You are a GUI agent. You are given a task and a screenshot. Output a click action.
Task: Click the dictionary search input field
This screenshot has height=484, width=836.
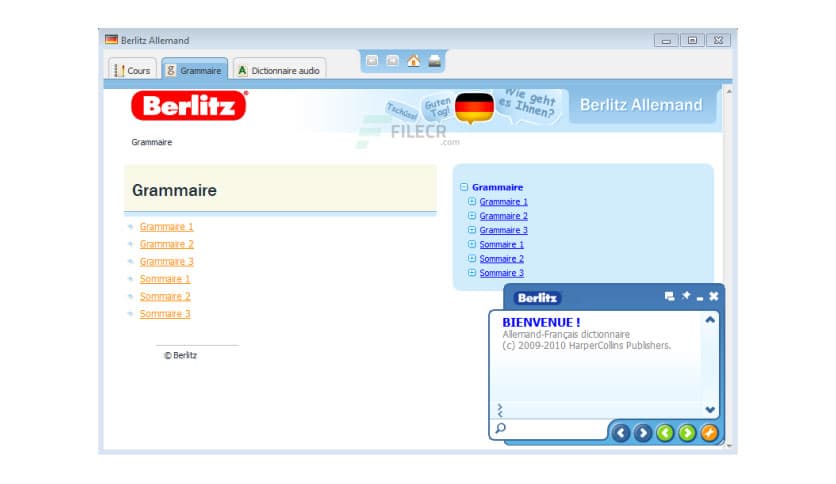click(554, 429)
